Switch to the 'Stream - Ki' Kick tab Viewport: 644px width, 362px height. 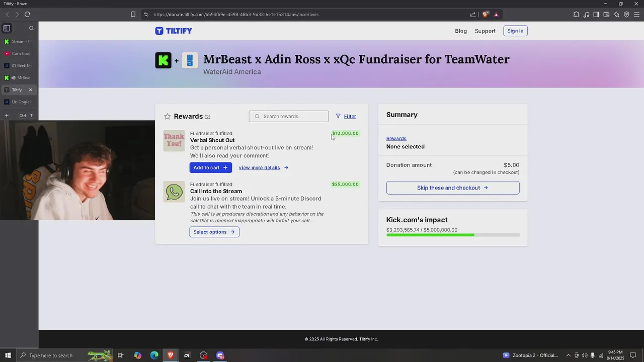click(x=19, y=42)
